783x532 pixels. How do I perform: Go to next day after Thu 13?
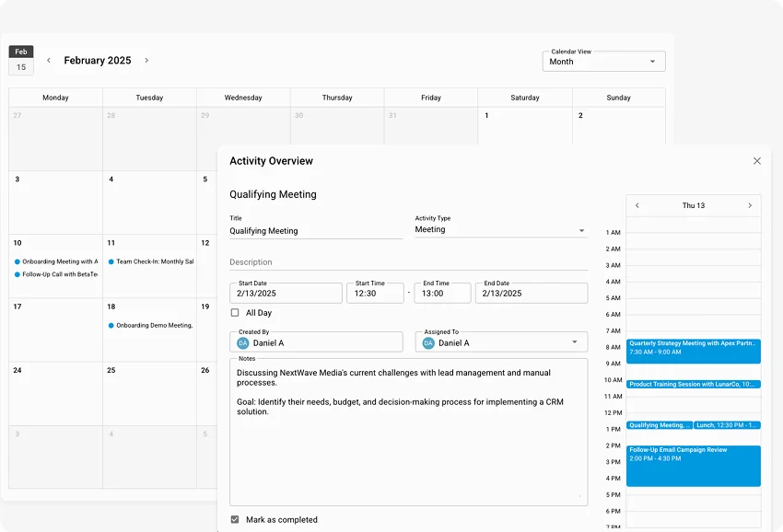pos(750,206)
